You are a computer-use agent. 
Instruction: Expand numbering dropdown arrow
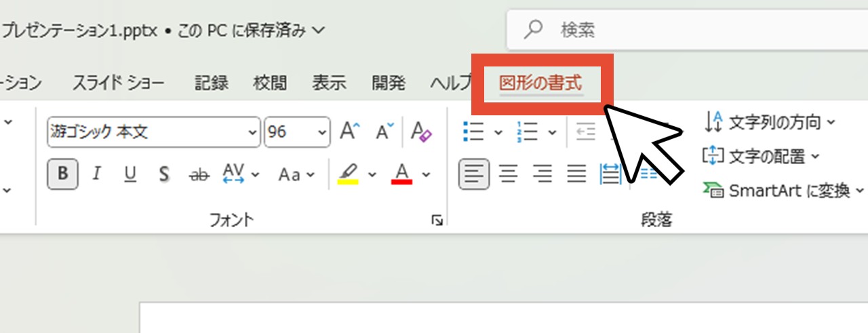click(552, 132)
